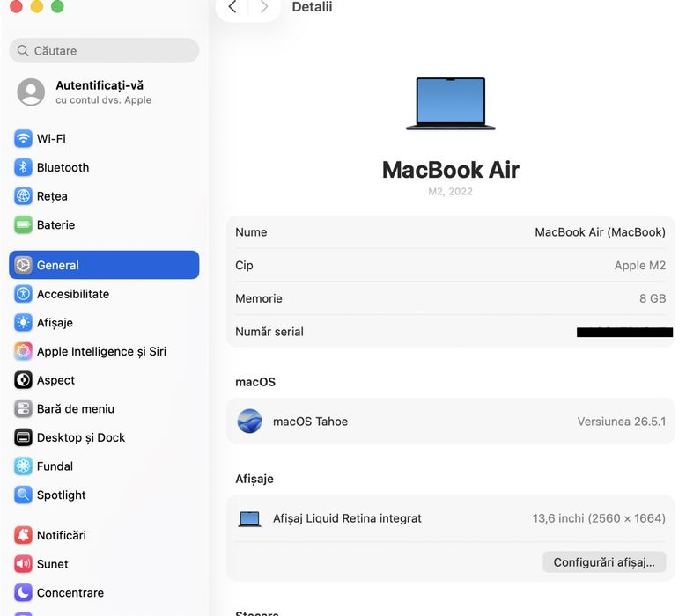The height and width of the screenshot is (616, 686).
Task: Click the Cip row label
Action: (x=244, y=266)
